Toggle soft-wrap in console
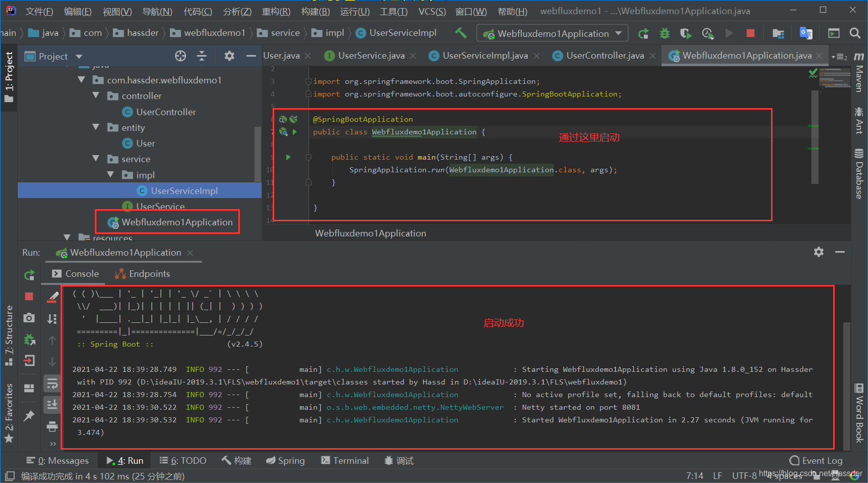This screenshot has height=483, width=868. click(x=52, y=384)
